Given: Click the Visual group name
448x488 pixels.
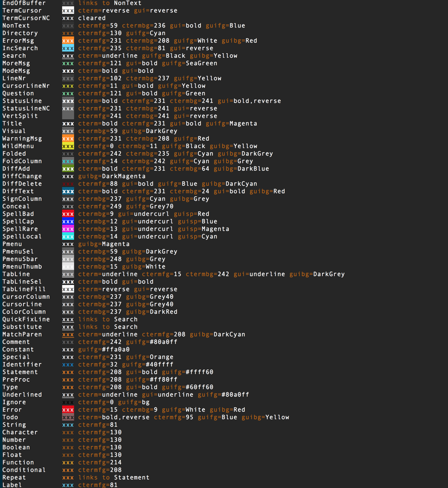Looking at the screenshot, I should coord(14,131).
